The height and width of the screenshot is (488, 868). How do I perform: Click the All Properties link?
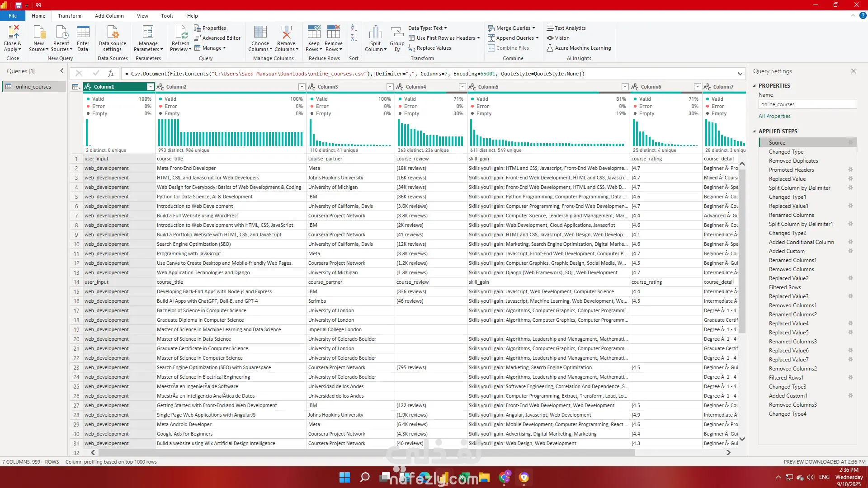774,116
